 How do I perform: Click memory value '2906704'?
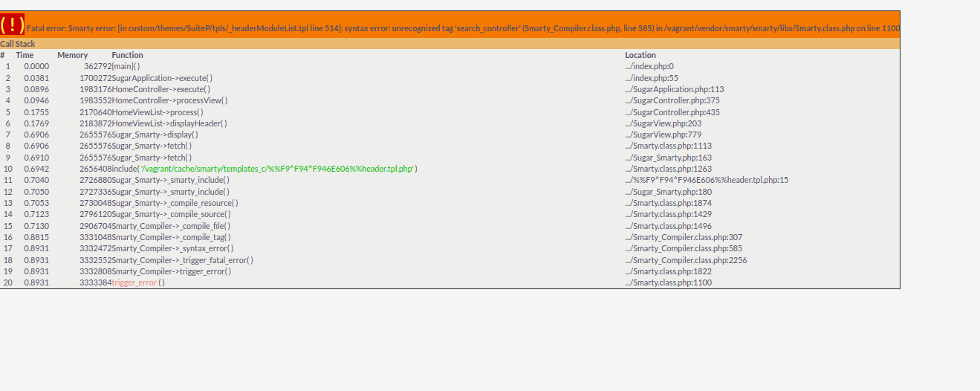click(96, 226)
